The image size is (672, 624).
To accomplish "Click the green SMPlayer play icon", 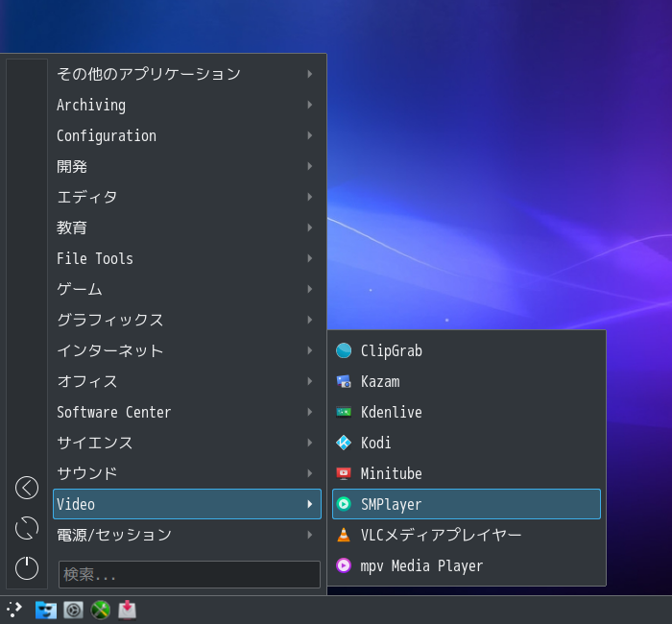I will coord(344,504).
